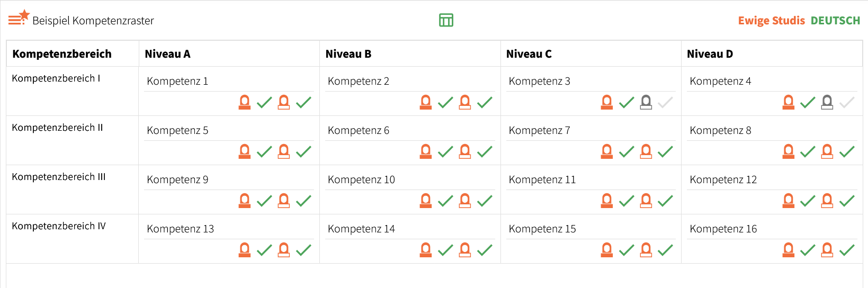This screenshot has width=868, height=288.
Task: Click the outlined orange stamp under Kompetenz 2
Action: (465, 102)
